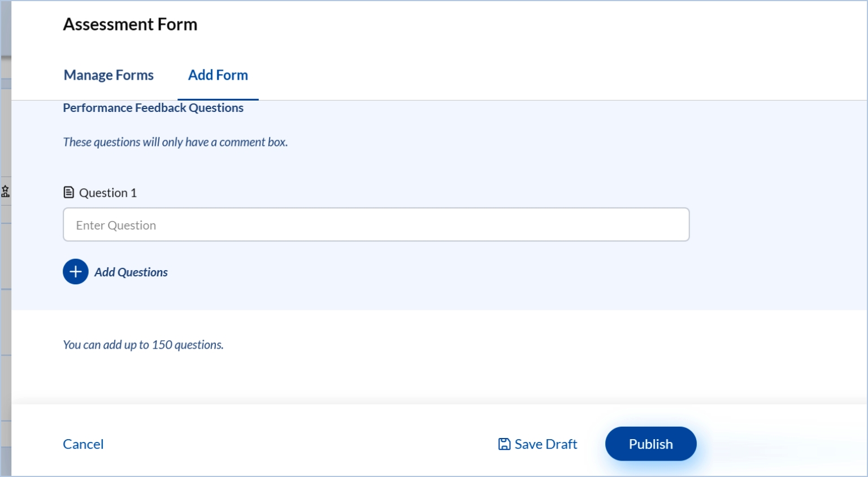868x477 pixels.
Task: Select the Question 1 label text
Action: point(107,193)
